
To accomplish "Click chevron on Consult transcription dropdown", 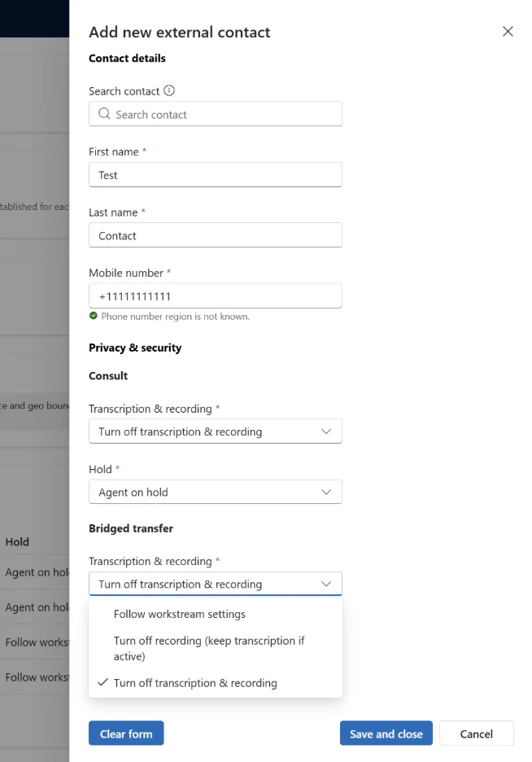I will tap(326, 431).
